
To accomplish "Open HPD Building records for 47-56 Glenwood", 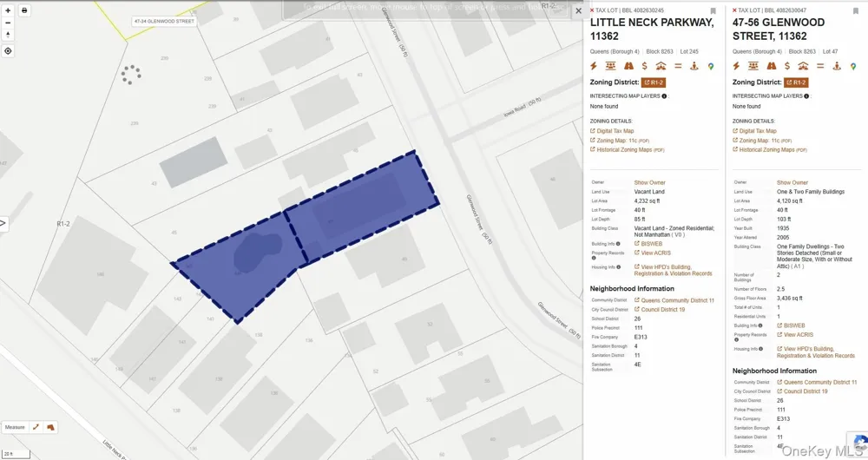I will click(816, 352).
